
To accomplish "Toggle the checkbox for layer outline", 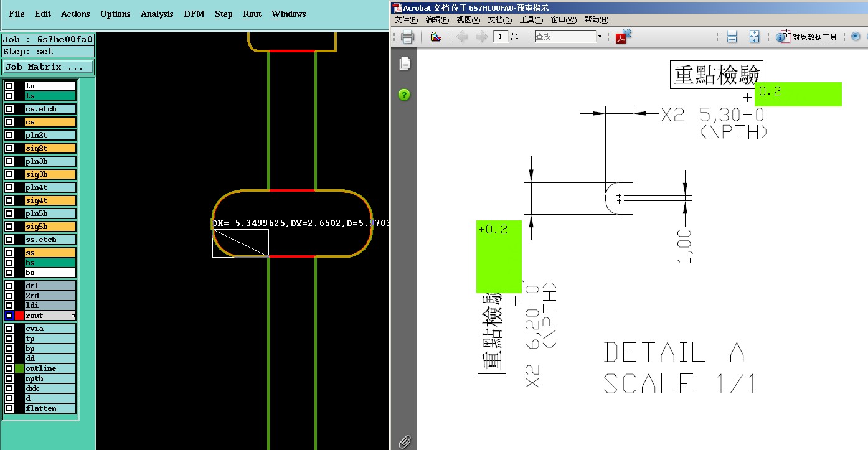I will 9,368.
